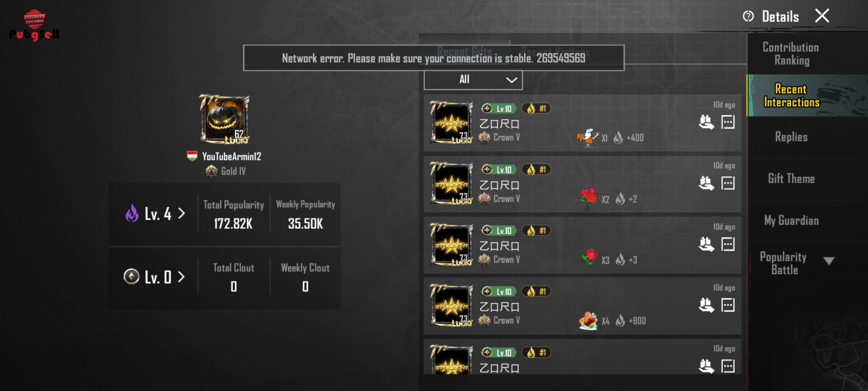The height and width of the screenshot is (391, 868).
Task: Switch to Contribution Ranking tab
Action: coord(791,54)
